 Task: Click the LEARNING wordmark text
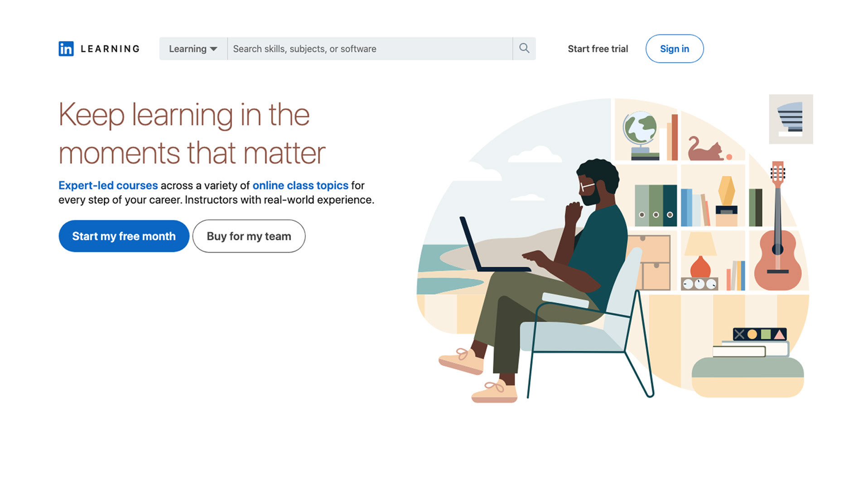tap(110, 48)
